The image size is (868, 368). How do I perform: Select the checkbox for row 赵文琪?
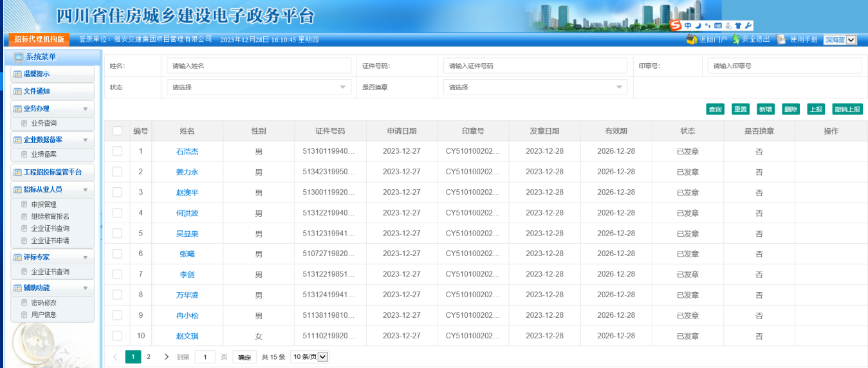coord(117,336)
